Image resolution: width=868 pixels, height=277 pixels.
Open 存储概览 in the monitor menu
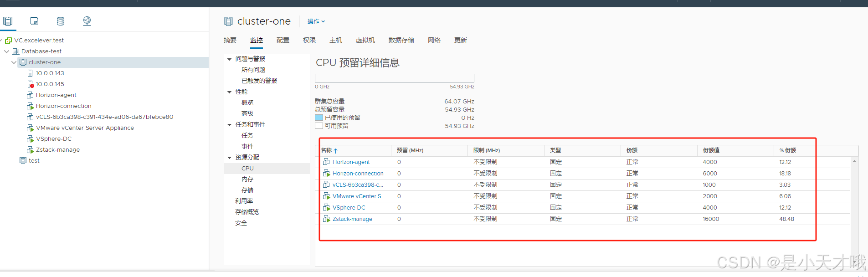pos(247,212)
